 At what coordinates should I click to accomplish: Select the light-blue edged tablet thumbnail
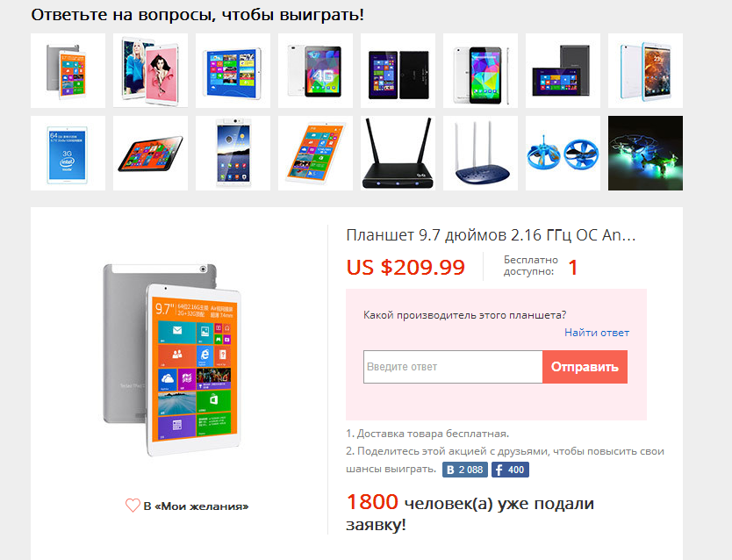(645, 70)
